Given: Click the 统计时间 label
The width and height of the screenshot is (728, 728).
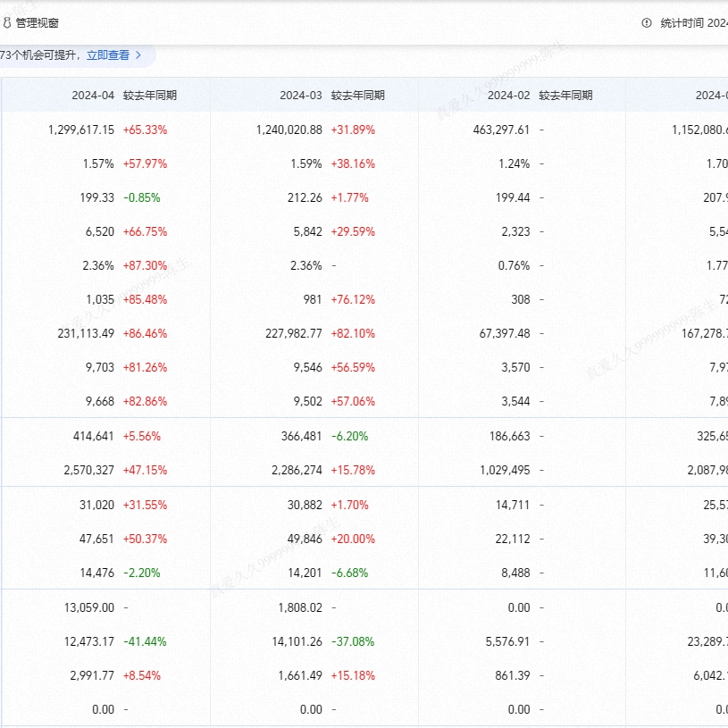Looking at the screenshot, I should point(682,23).
